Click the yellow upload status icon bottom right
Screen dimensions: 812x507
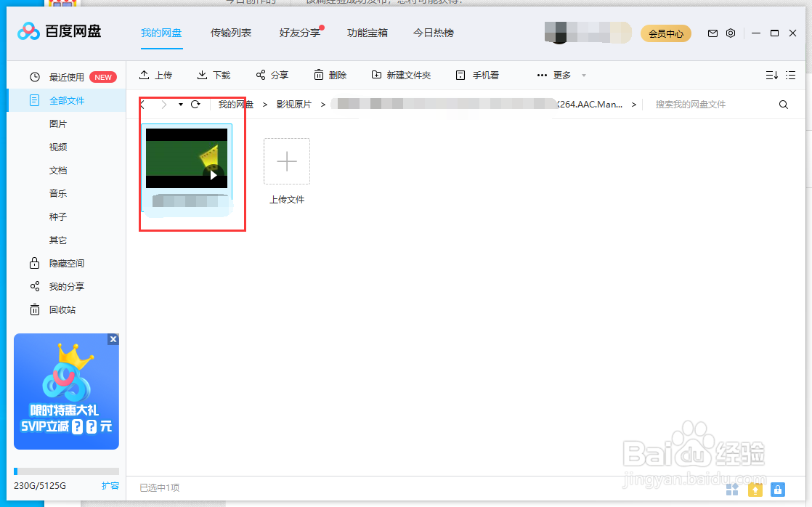[755, 490]
